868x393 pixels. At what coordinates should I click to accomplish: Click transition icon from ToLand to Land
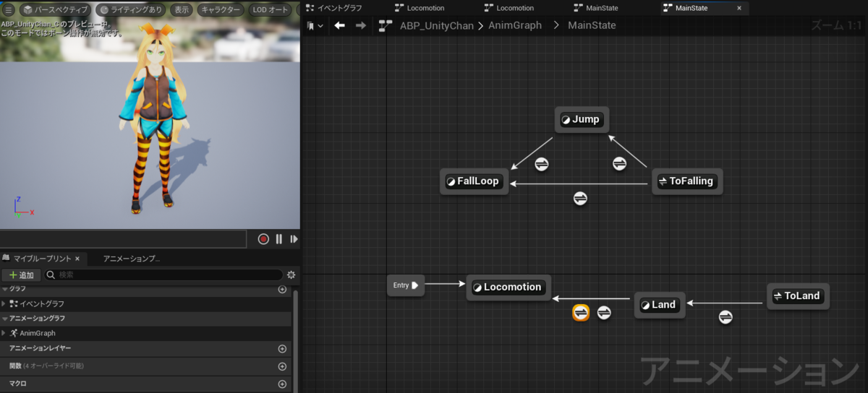click(726, 317)
